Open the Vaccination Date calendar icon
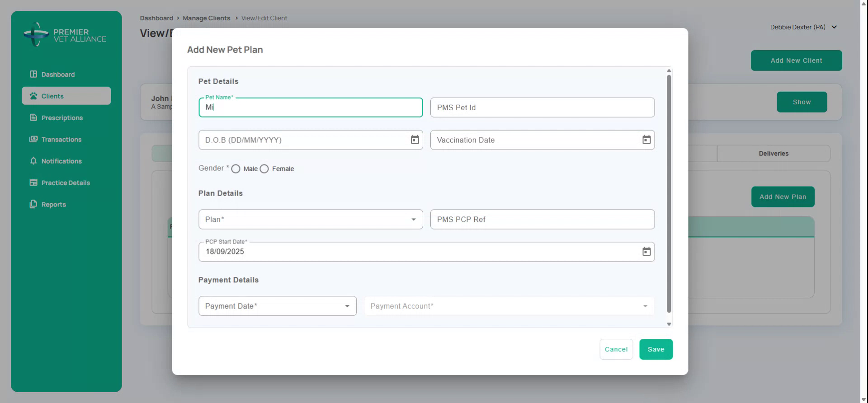The width and height of the screenshot is (868, 403). (646, 140)
